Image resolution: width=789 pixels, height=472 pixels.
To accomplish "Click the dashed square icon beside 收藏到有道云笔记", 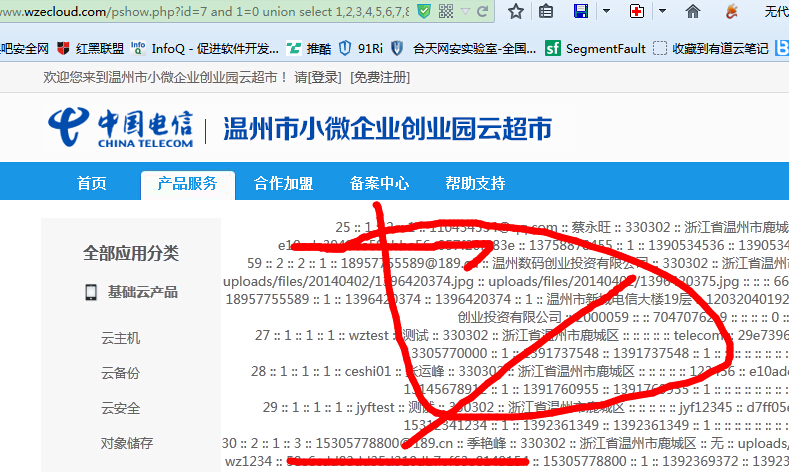I will pyautogui.click(x=660, y=48).
